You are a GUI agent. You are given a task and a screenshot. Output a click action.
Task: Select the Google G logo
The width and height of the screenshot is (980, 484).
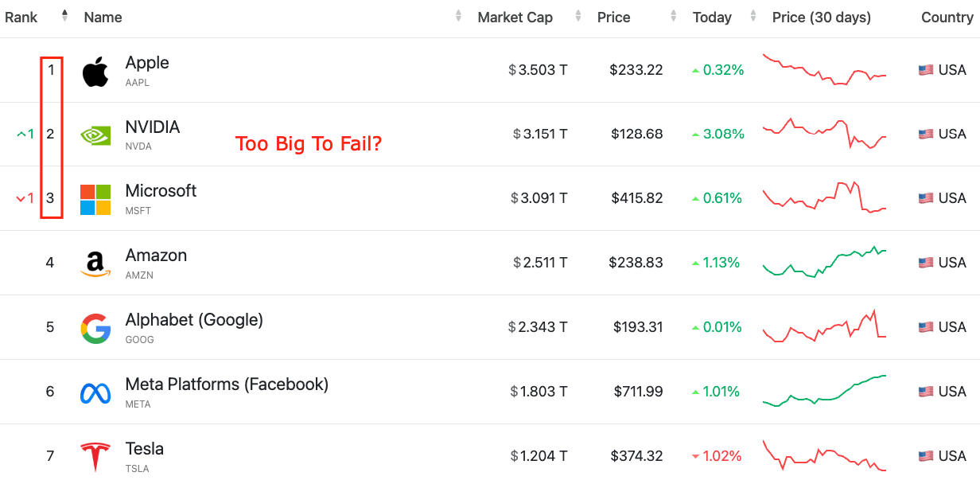[95, 326]
